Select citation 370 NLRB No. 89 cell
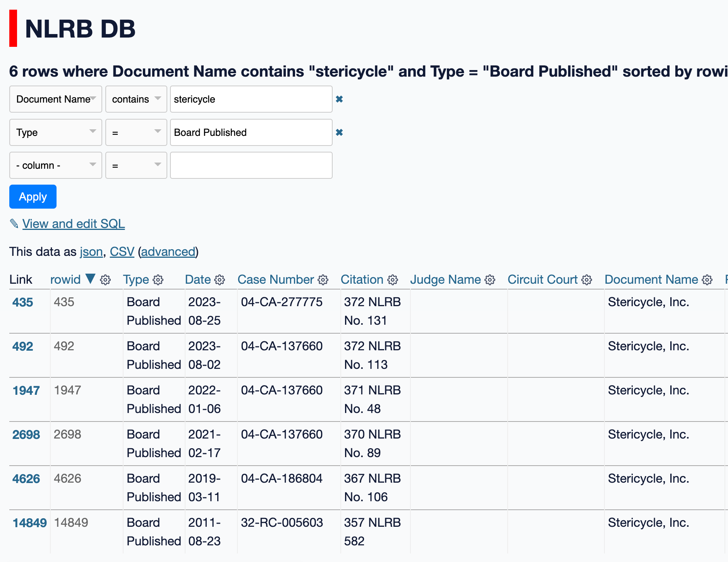This screenshot has width=728, height=562. click(x=375, y=444)
